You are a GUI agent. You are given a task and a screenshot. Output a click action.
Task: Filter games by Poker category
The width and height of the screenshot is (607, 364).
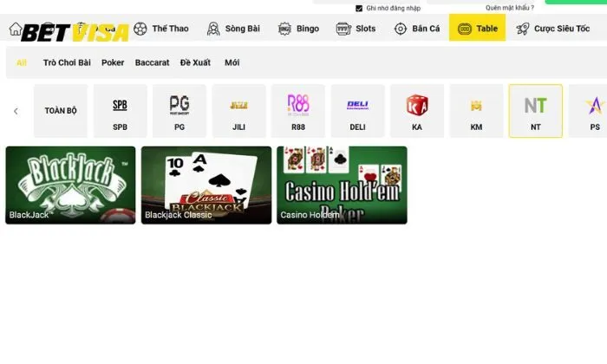coord(113,62)
